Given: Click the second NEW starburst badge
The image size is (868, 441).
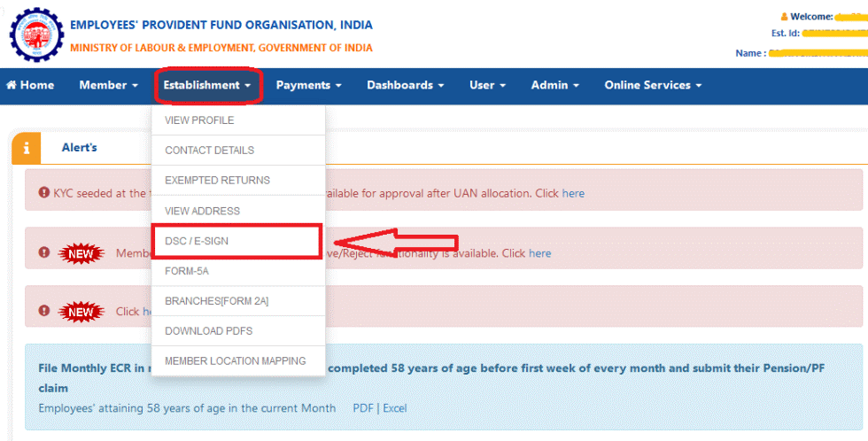Looking at the screenshot, I should tap(81, 312).
